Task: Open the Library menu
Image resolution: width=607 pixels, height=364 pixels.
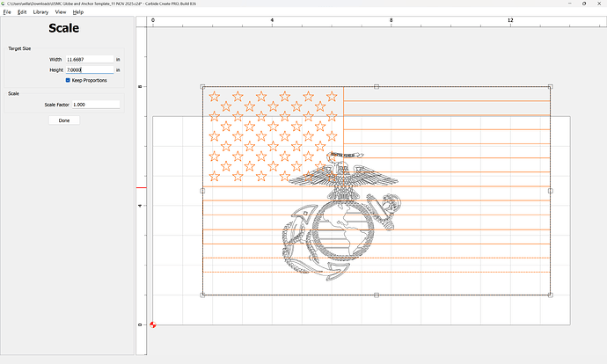Action: [40, 12]
